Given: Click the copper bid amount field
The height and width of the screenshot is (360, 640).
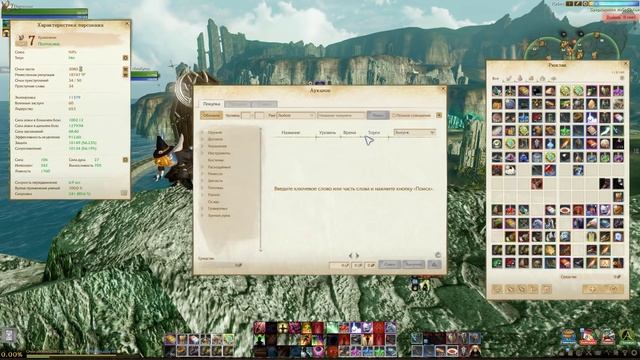Looking at the screenshot, I should (370, 265).
